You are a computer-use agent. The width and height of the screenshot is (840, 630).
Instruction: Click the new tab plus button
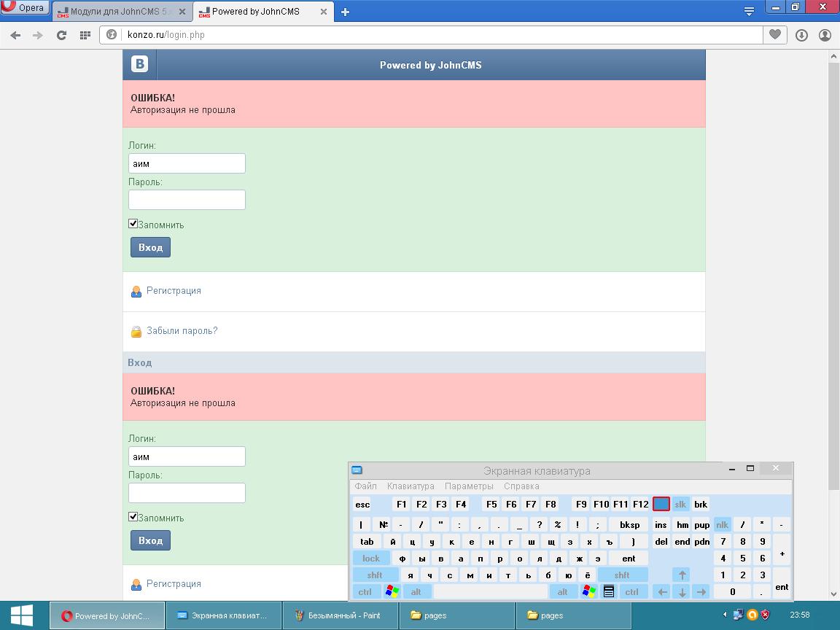(345, 12)
